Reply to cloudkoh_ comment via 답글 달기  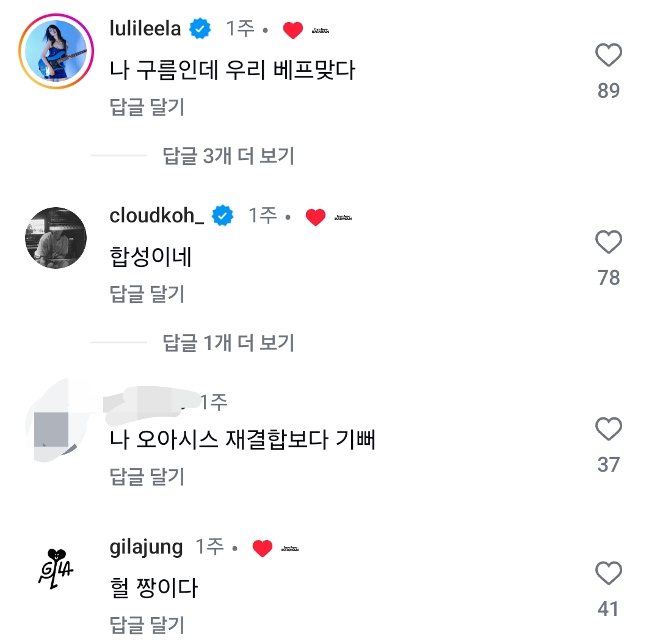click(147, 295)
